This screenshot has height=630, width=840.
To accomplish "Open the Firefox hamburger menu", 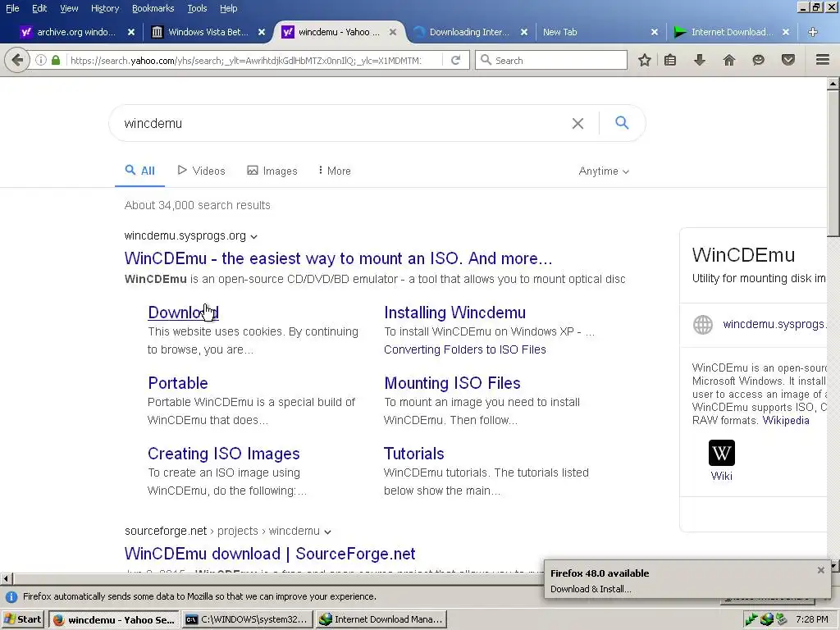I will (x=823, y=60).
